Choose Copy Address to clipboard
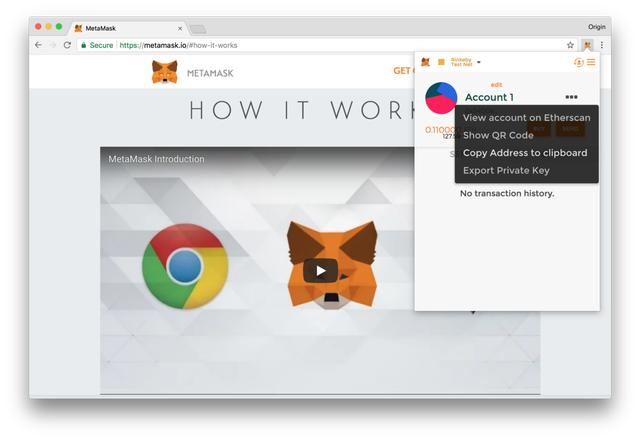The width and height of the screenshot is (640, 440). 527,153
